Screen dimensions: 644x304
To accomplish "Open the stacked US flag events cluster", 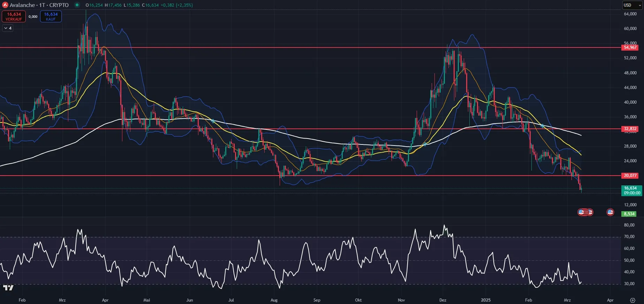I will 585,212.
